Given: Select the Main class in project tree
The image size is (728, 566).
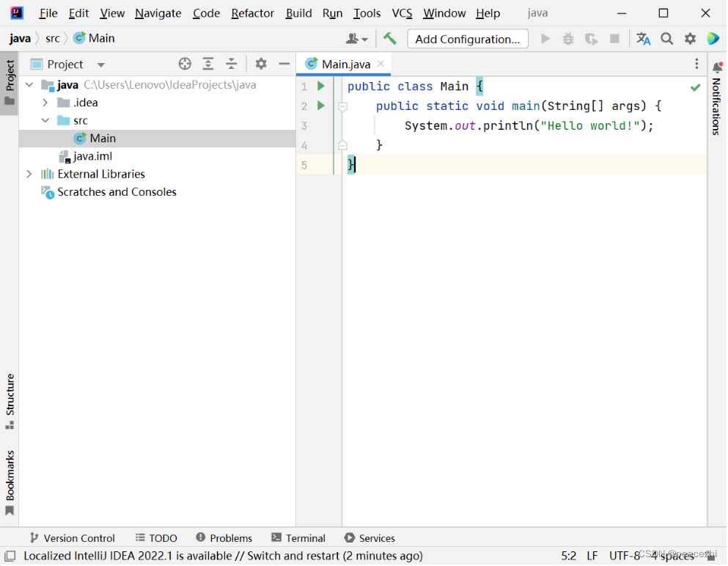Looking at the screenshot, I should 103,139.
